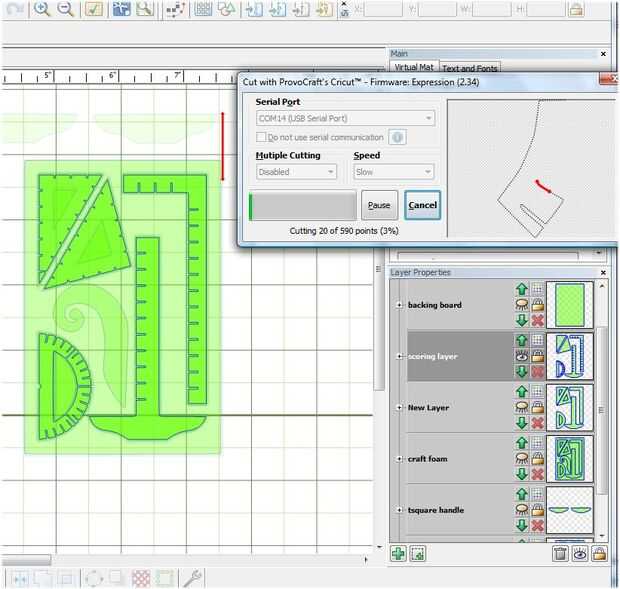Toggle visibility of scoring layer
The image size is (620, 589).
(x=522, y=356)
